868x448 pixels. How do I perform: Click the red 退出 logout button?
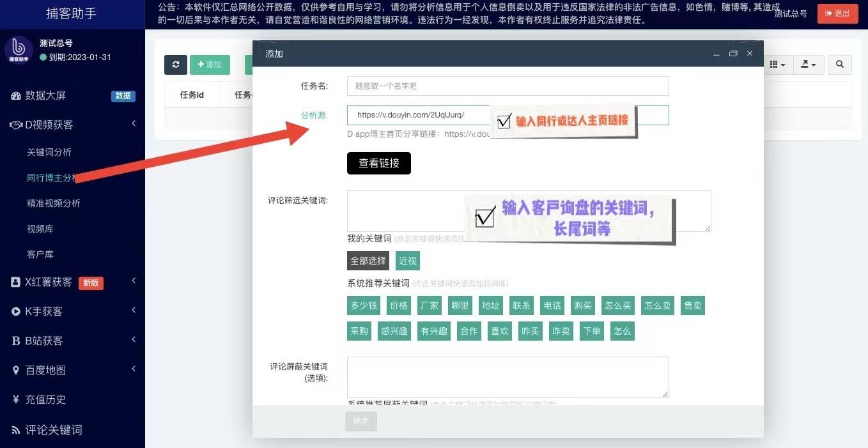pyautogui.click(x=837, y=13)
